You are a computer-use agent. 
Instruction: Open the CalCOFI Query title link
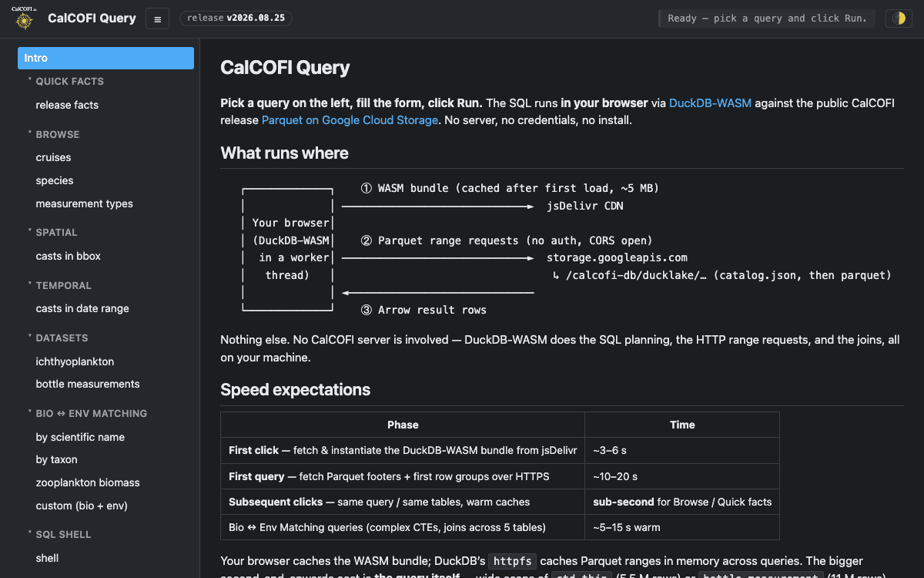pyautogui.click(x=92, y=18)
